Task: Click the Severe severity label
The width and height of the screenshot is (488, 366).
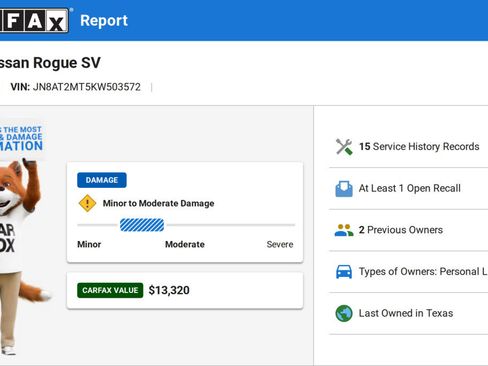Action: [280, 244]
